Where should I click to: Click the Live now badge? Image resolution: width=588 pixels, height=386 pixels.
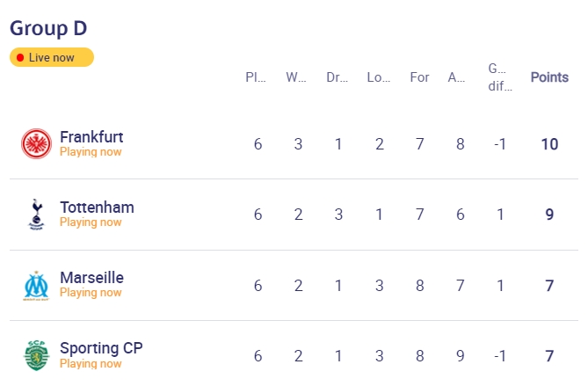point(52,57)
